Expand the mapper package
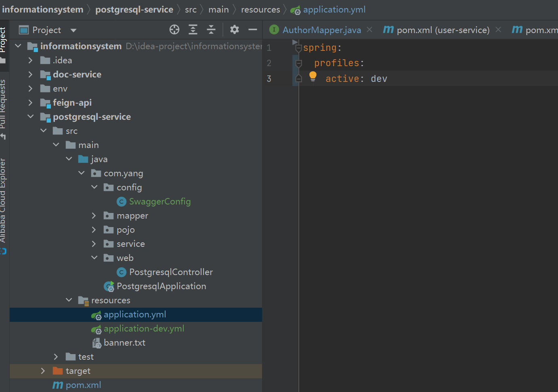Image resolution: width=558 pixels, height=392 pixels. pos(94,216)
